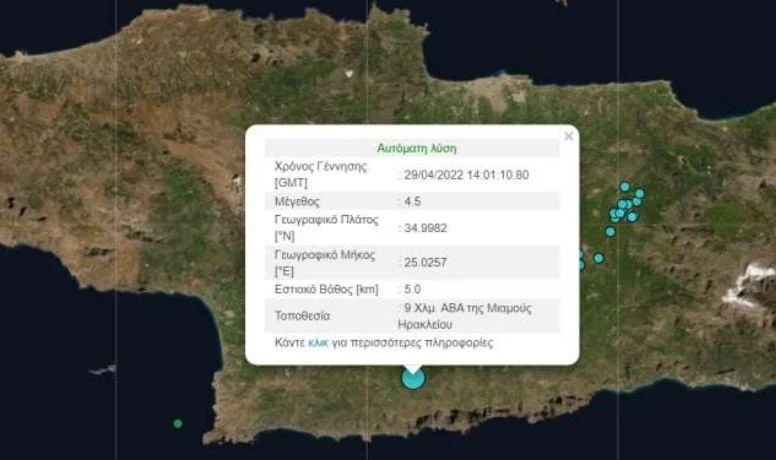Click the location text 'ΑΒΑ της Μιαμούς Ηρακλείου'
Viewport: 776px width, 460px height.
coord(466,316)
